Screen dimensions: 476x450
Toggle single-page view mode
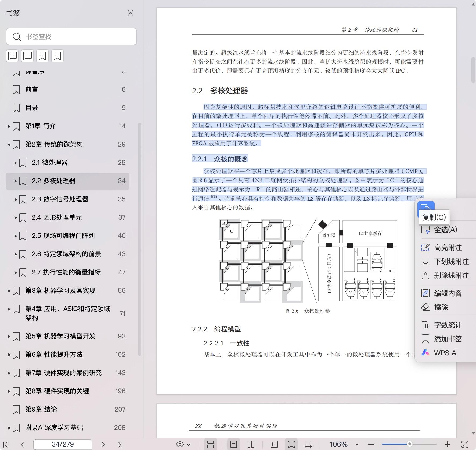(x=233, y=445)
